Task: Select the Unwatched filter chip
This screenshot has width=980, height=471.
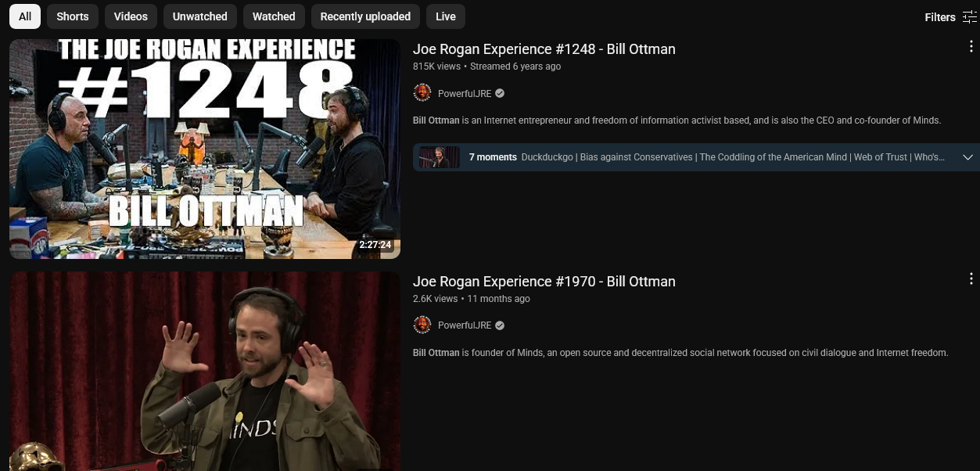Action: pyautogui.click(x=200, y=16)
